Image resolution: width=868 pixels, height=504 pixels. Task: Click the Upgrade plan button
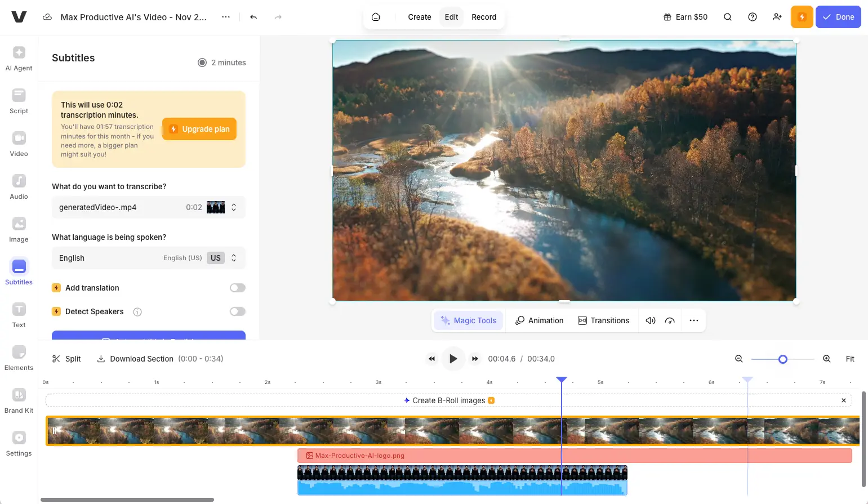(199, 129)
